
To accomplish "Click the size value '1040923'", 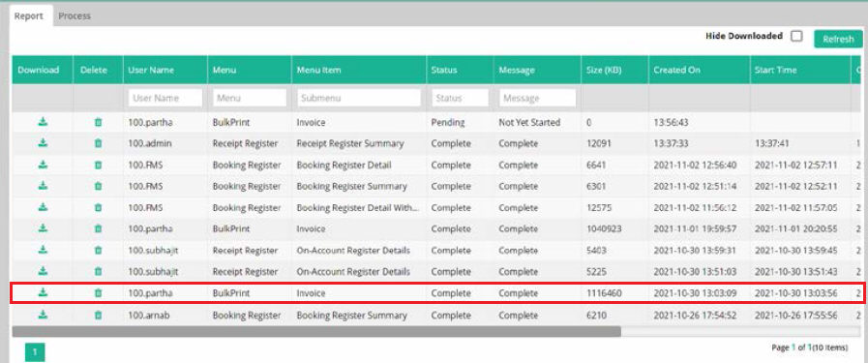I will tap(604, 229).
